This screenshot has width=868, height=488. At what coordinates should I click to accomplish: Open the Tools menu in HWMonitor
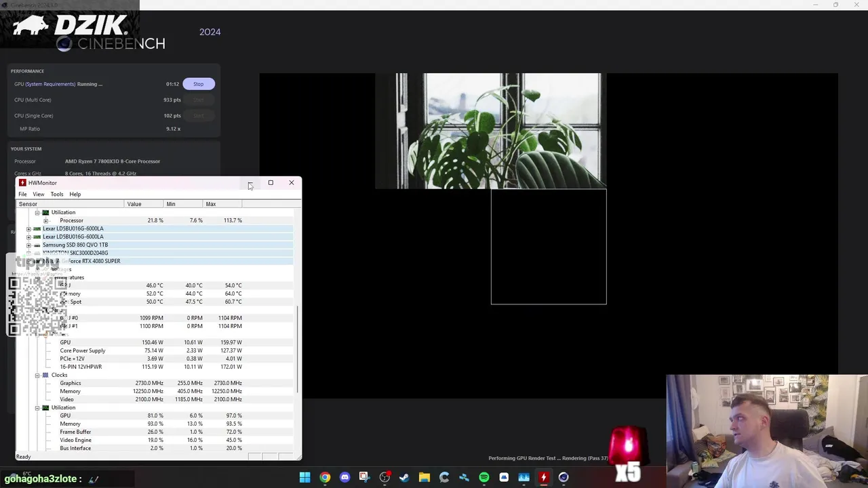click(57, 195)
